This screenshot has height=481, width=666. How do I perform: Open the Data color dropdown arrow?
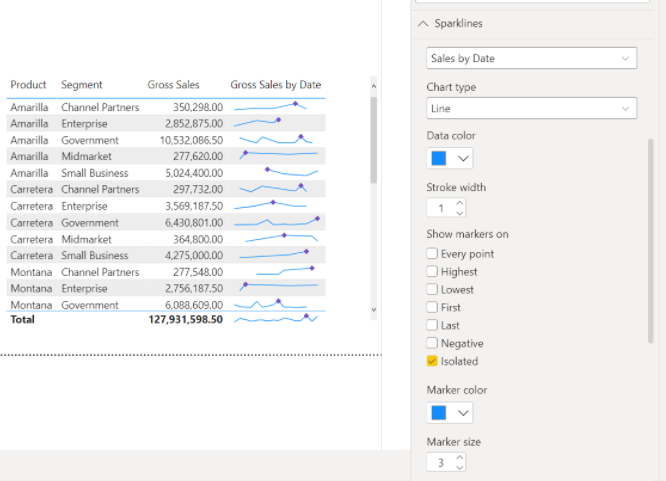click(463, 158)
